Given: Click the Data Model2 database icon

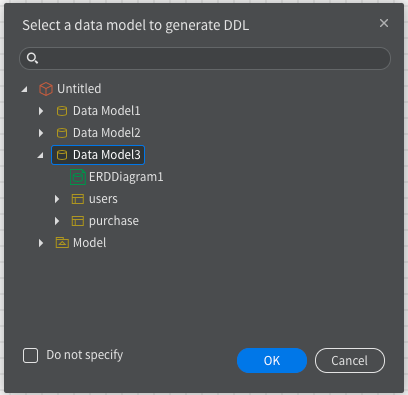Looking at the screenshot, I should click(62, 133).
